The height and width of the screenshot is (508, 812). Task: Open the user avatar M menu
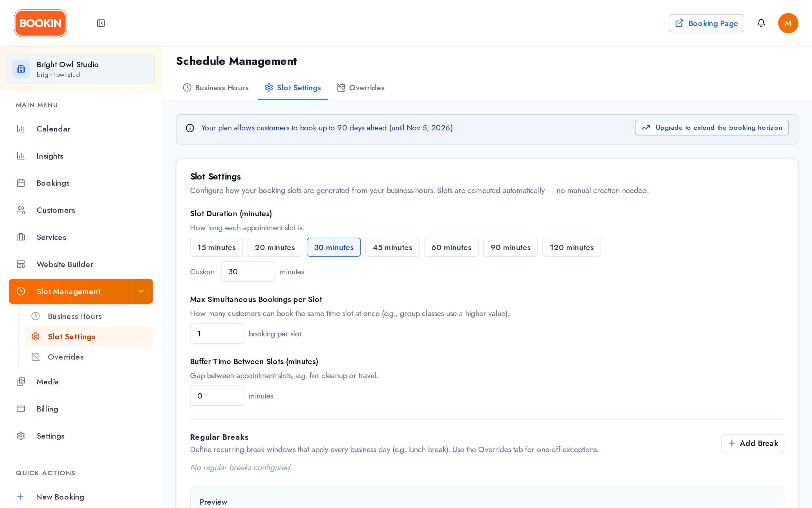tap(788, 23)
